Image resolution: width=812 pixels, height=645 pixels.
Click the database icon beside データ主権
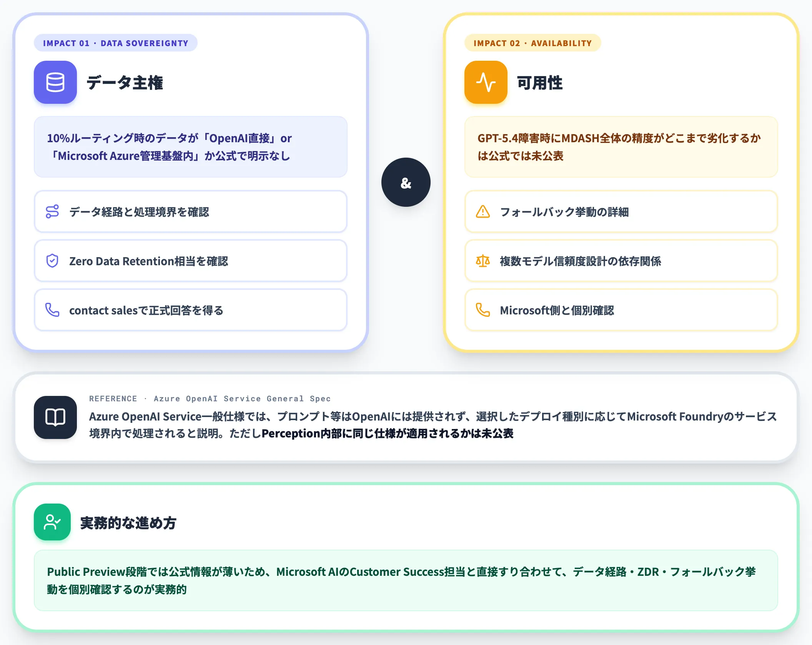pyautogui.click(x=55, y=82)
